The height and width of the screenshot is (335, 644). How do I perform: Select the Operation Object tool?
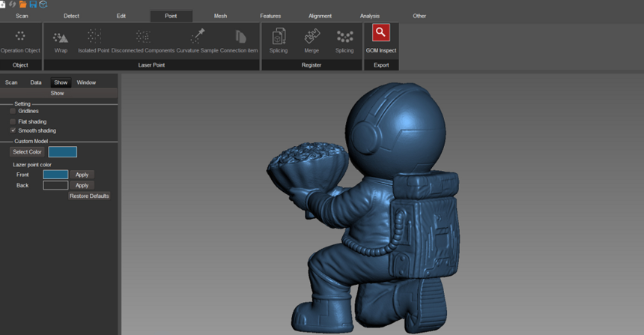(x=20, y=41)
